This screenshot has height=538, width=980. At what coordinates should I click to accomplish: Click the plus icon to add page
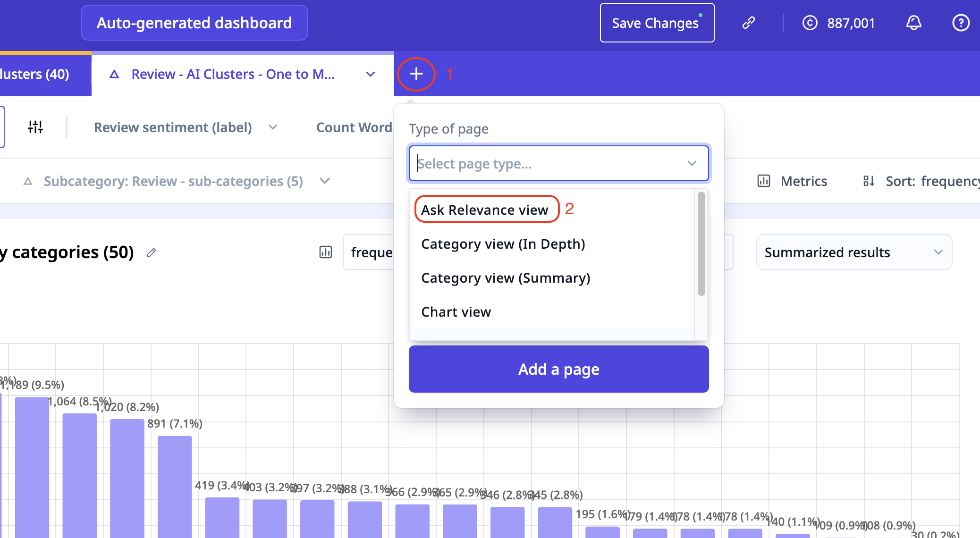coord(416,74)
